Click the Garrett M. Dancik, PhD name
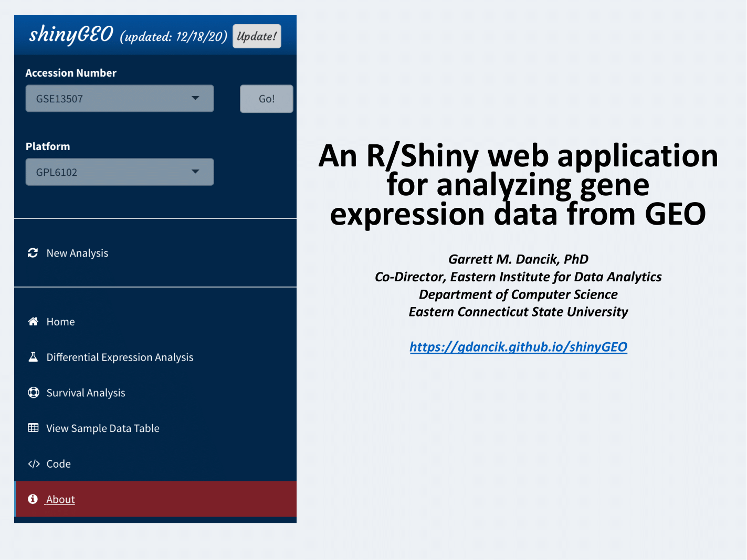The height and width of the screenshot is (560, 747). pos(518,259)
